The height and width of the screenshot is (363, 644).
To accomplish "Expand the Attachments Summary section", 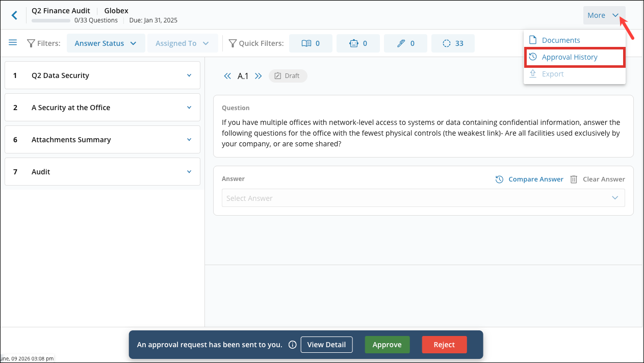I will (102, 140).
